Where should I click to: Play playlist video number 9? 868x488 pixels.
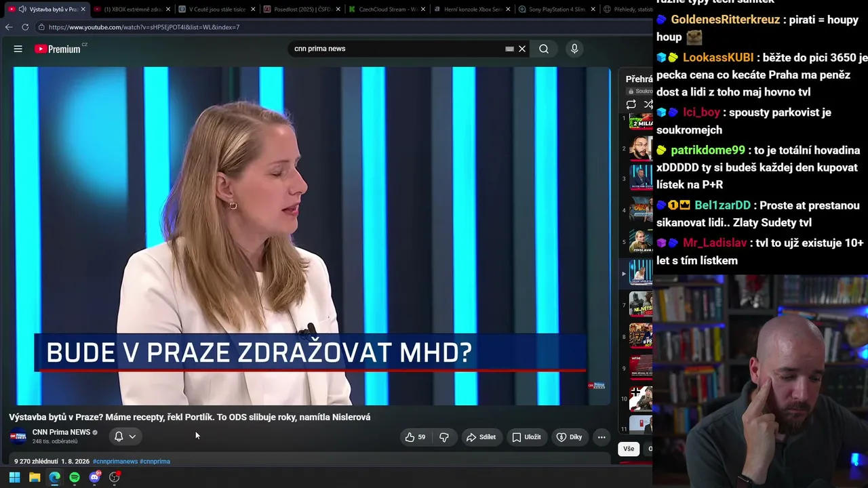640,368
